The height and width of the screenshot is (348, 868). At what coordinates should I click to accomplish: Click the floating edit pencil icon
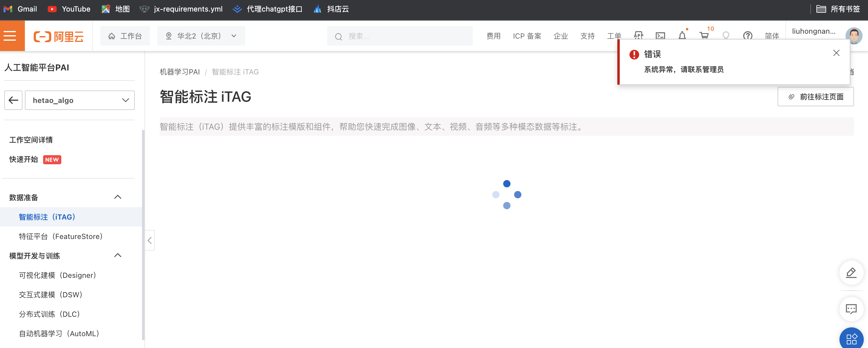click(851, 272)
